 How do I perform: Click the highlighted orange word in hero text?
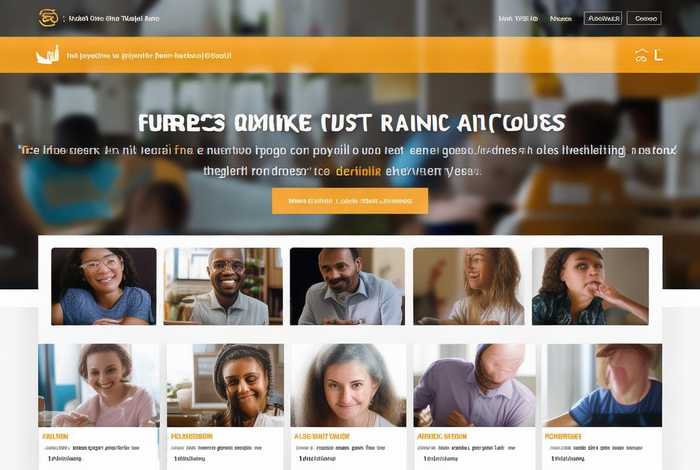coord(358,171)
